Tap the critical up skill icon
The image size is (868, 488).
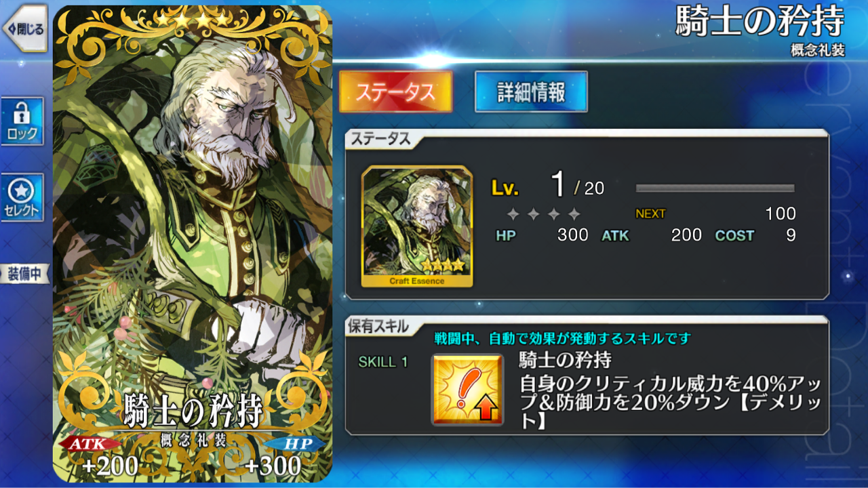pyautogui.click(x=467, y=390)
